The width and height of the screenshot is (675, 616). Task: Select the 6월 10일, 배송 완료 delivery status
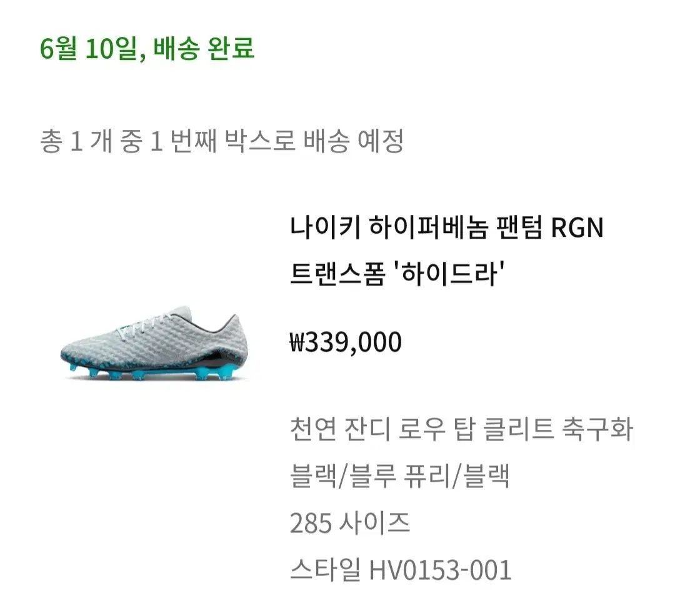147,48
